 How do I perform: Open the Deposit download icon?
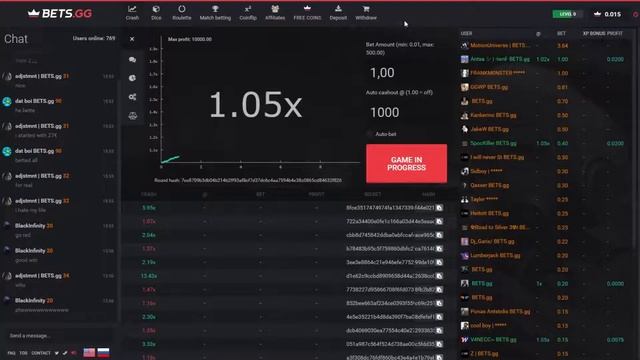[x=338, y=9]
